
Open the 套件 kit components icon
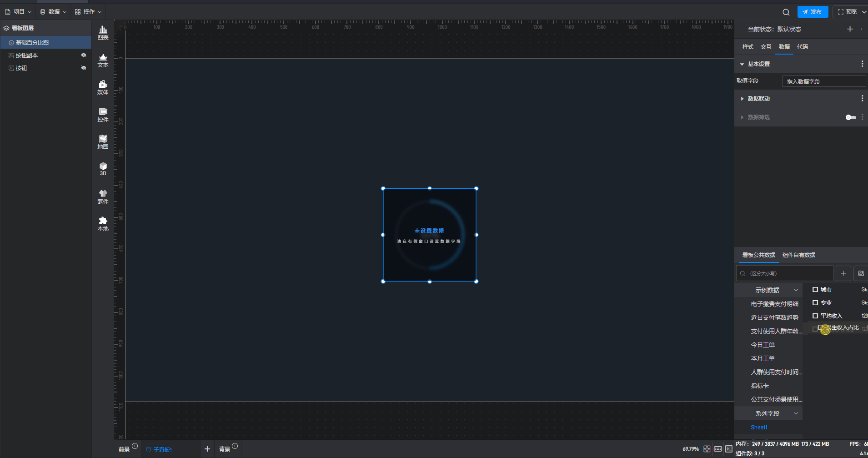(x=103, y=196)
